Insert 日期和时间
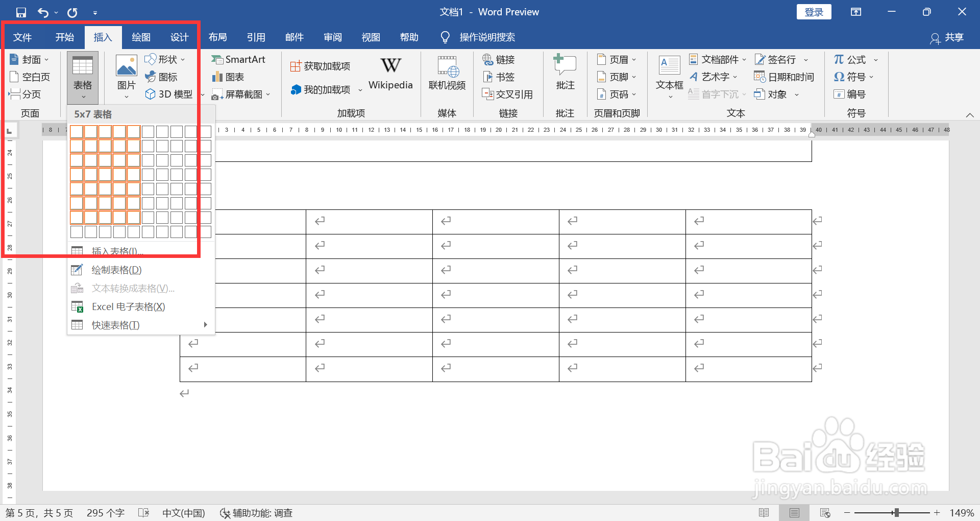This screenshot has width=980, height=521. (784, 77)
